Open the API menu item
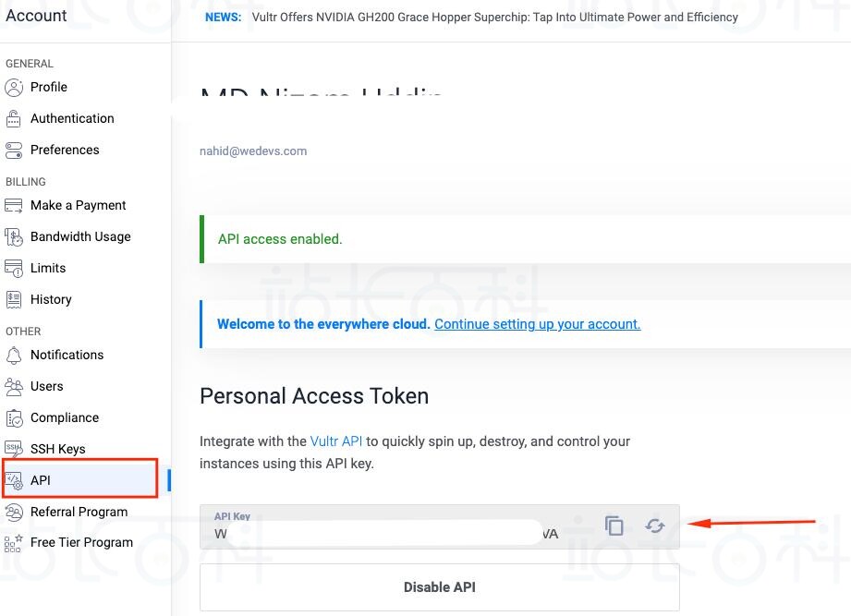The image size is (851, 616). 41,480
